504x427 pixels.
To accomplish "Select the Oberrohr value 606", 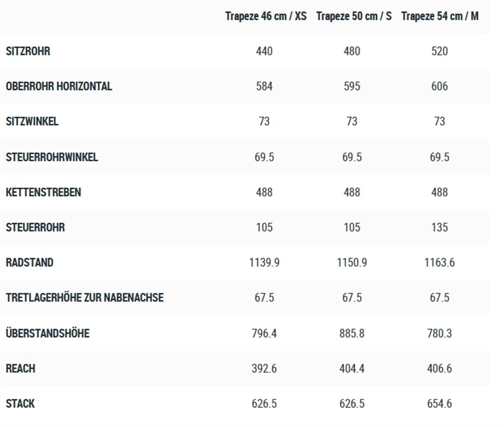I will coord(440,86).
